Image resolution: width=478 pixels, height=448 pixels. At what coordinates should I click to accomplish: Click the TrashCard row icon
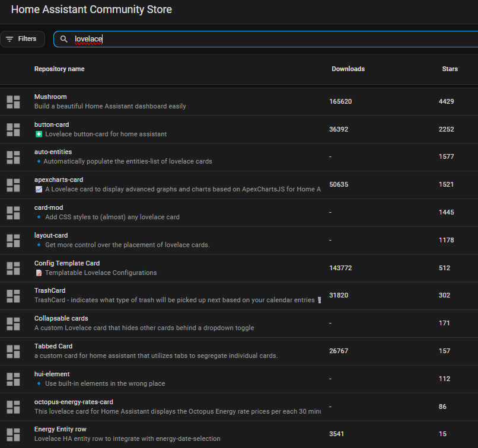point(13,296)
